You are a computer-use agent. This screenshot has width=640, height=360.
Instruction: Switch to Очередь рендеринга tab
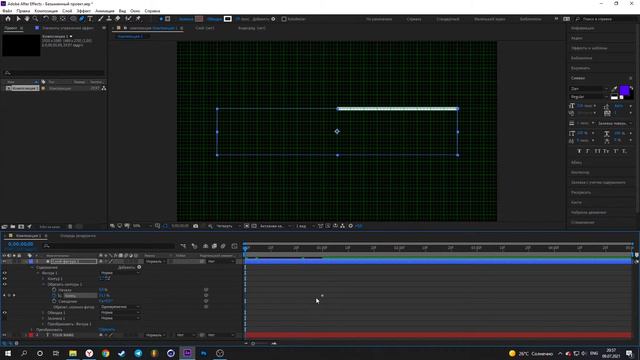click(78, 236)
